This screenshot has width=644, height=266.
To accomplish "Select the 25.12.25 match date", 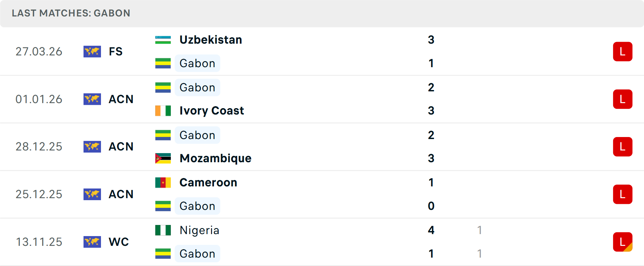I will click(x=39, y=194).
